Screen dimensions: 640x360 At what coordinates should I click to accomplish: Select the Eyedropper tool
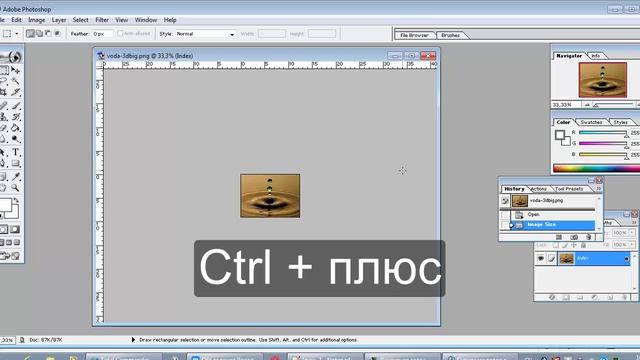click(16, 177)
